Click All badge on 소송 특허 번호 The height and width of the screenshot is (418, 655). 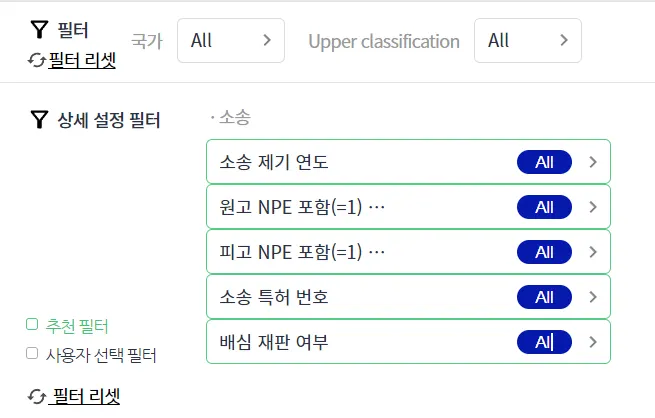[544, 297]
